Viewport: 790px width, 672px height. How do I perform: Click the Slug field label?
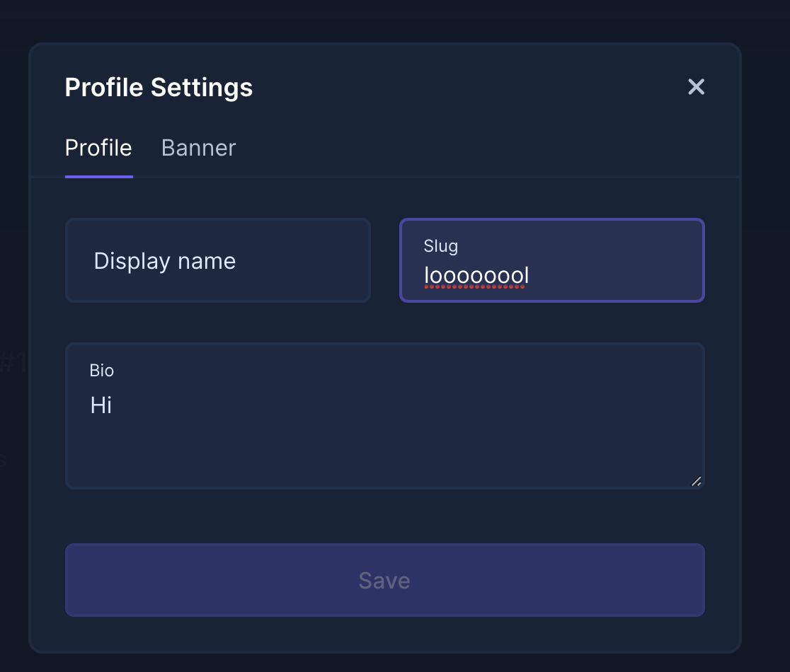pos(440,246)
